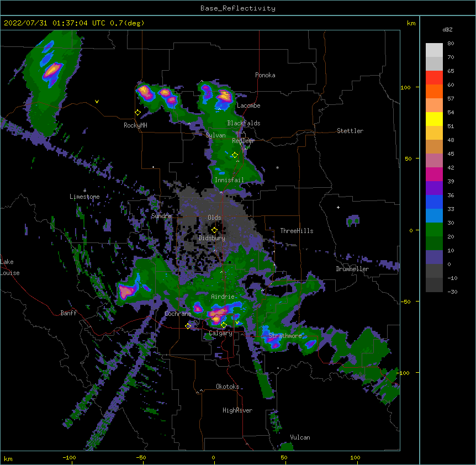
Task: Click the Sylvan label
Action: click(x=215, y=135)
